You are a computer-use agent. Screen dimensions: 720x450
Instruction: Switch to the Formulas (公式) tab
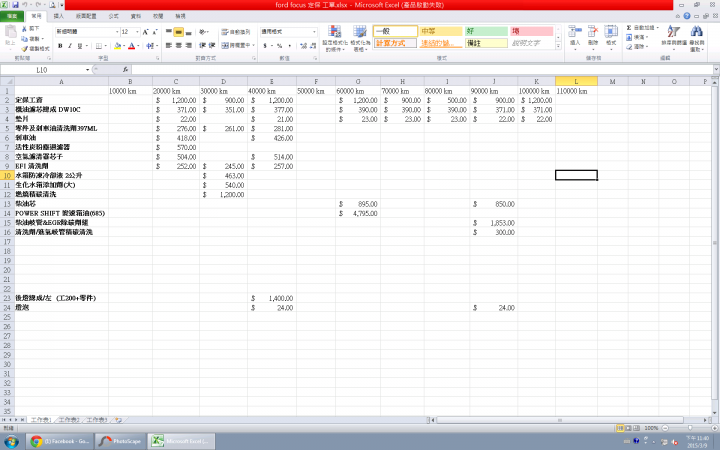click(x=113, y=16)
